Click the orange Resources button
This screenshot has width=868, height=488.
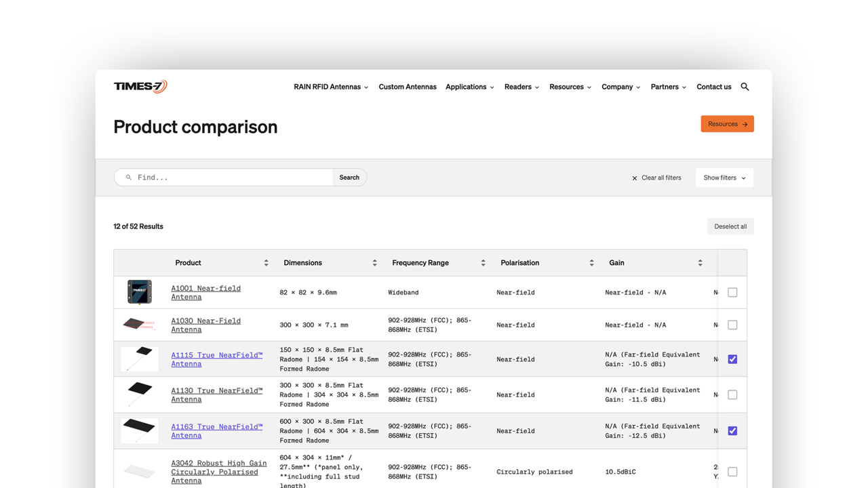tap(727, 124)
